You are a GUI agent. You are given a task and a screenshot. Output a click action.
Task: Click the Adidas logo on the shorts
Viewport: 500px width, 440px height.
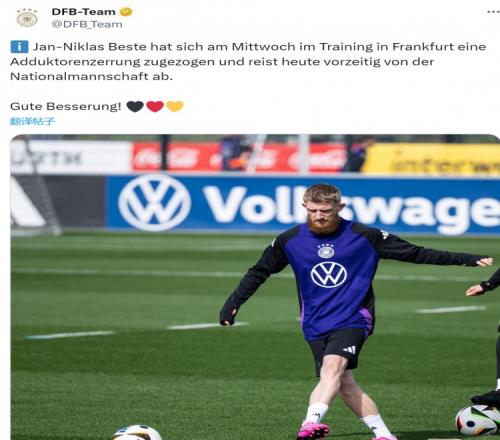click(x=350, y=350)
